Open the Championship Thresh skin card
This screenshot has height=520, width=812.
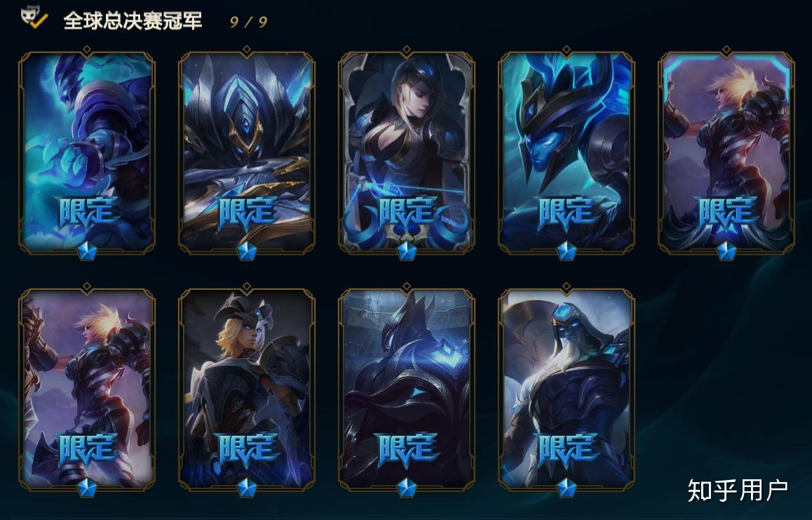(x=87, y=153)
